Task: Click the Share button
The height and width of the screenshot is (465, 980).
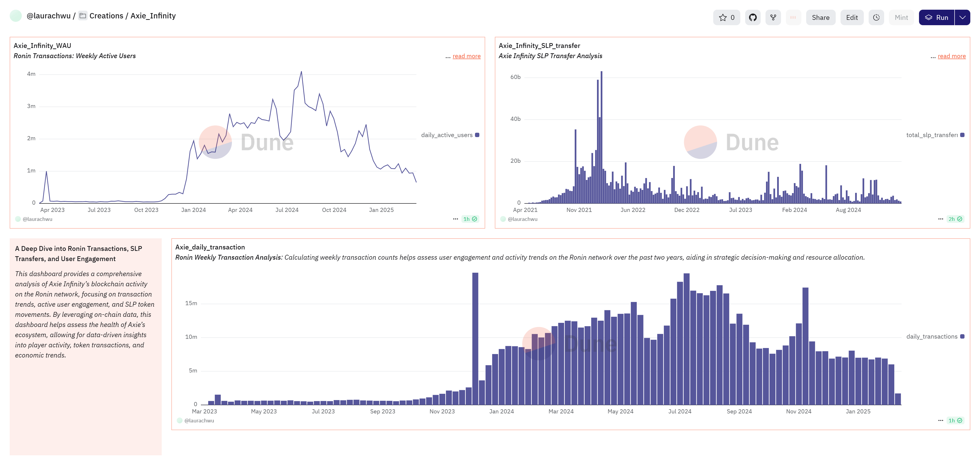Action: tap(821, 17)
